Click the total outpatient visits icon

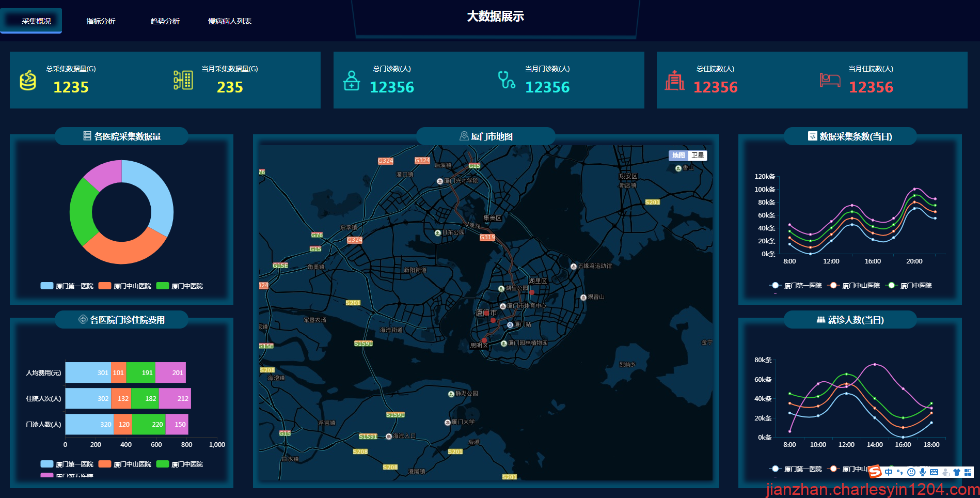coord(352,81)
